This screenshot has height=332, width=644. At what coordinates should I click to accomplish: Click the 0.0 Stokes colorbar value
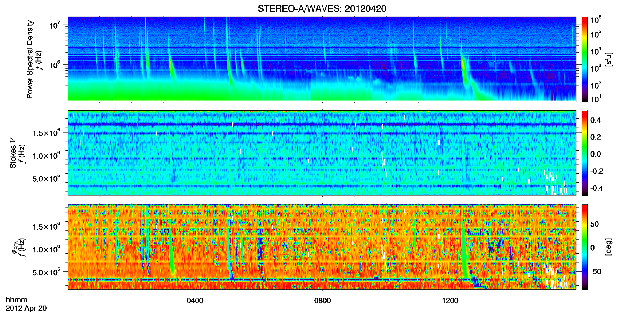pyautogui.click(x=595, y=154)
